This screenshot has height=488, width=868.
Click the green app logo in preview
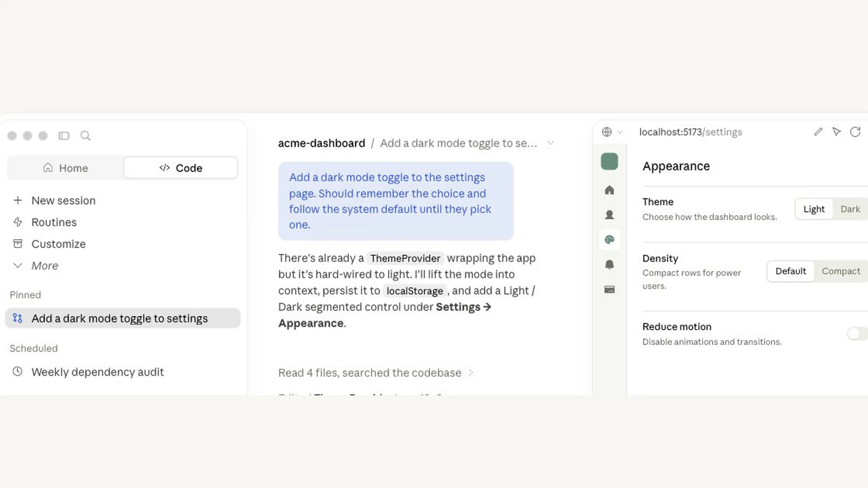610,162
